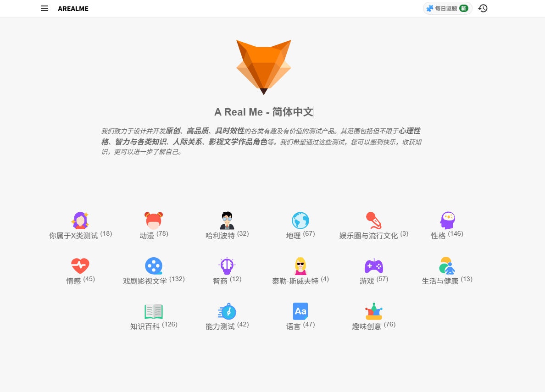Click the 智商 brain lightbulb icon
Screen dimensions: 545x392
click(x=227, y=266)
